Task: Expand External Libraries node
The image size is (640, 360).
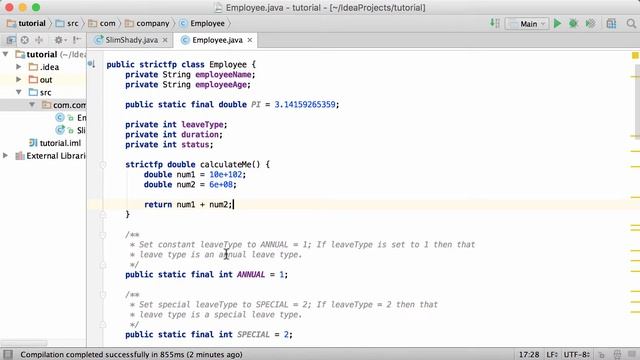Action: click(x=6, y=156)
